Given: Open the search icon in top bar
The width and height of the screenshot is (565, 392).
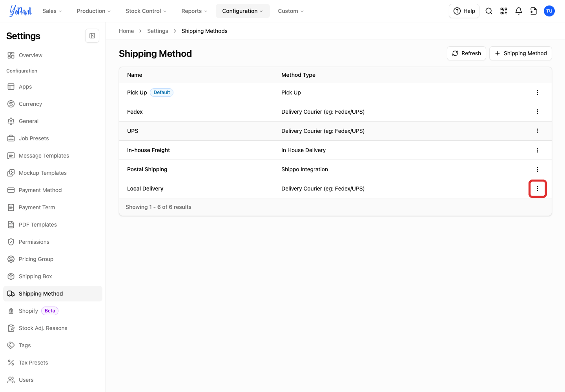Looking at the screenshot, I should 489,11.
